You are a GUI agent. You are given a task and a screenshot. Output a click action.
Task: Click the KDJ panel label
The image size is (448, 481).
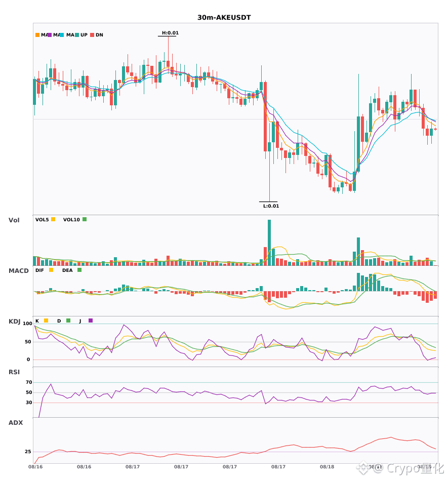click(14, 322)
